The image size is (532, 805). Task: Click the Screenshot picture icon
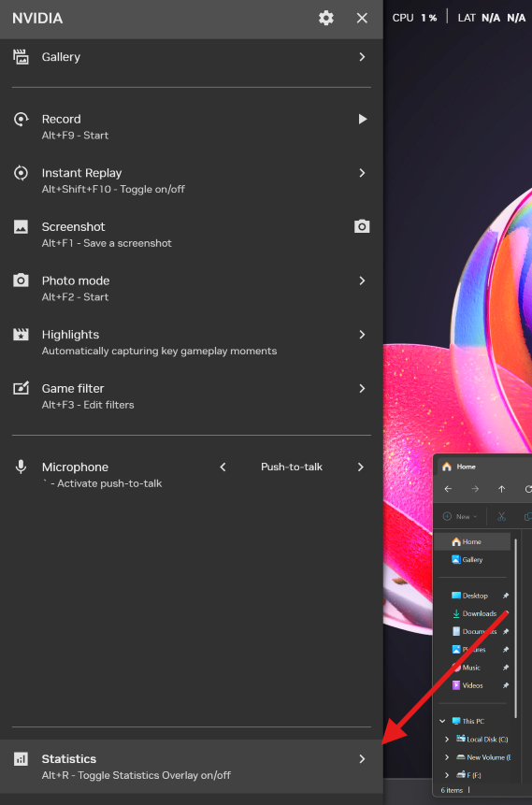click(x=21, y=227)
